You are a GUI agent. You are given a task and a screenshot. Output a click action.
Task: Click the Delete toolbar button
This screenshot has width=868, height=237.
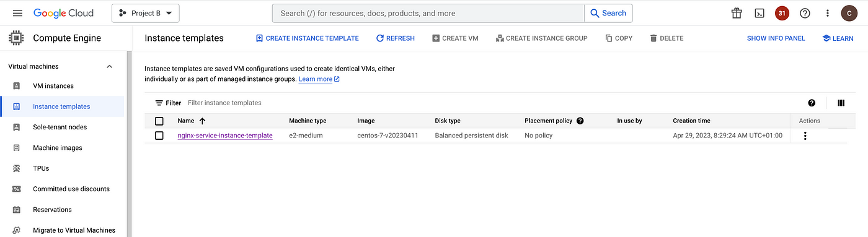click(x=666, y=38)
